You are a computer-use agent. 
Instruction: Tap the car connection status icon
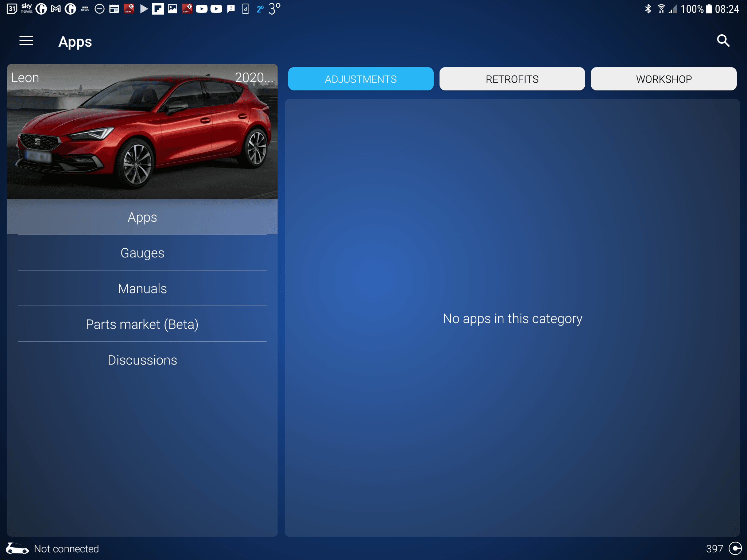[17, 549]
